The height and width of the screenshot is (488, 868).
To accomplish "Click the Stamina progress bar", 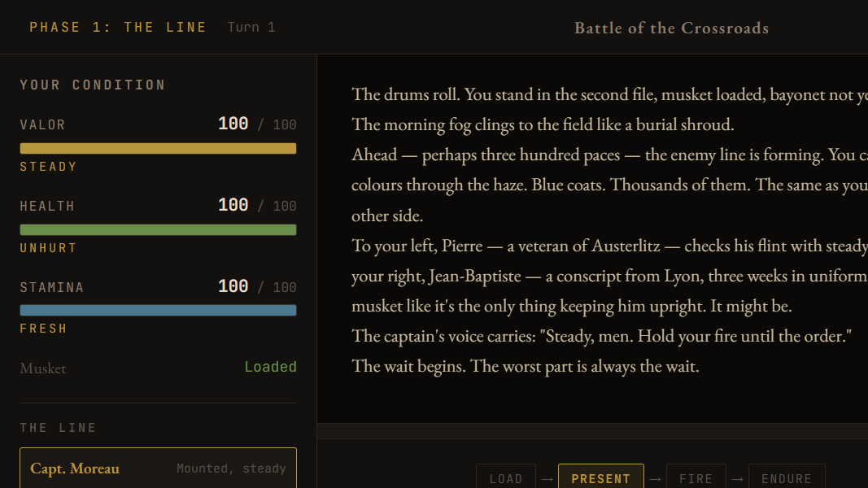I will point(158,310).
